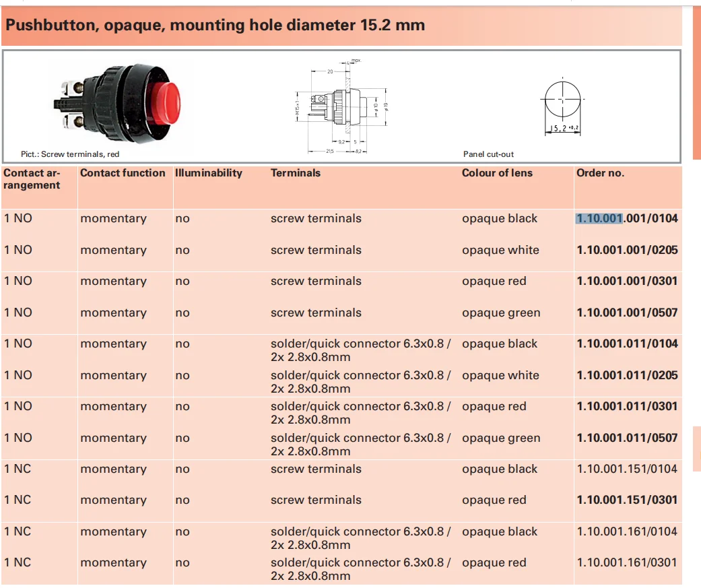This screenshot has height=588, width=701.
Task: Click "no" in the 1.10.001.161/0104 row
Action: pyautogui.click(x=182, y=531)
